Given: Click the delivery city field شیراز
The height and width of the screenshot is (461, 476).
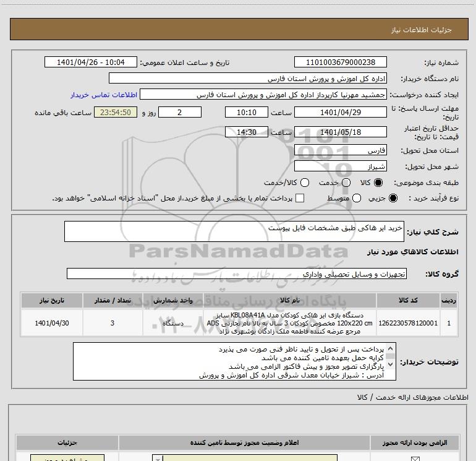Looking at the screenshot, I should (340, 166).
